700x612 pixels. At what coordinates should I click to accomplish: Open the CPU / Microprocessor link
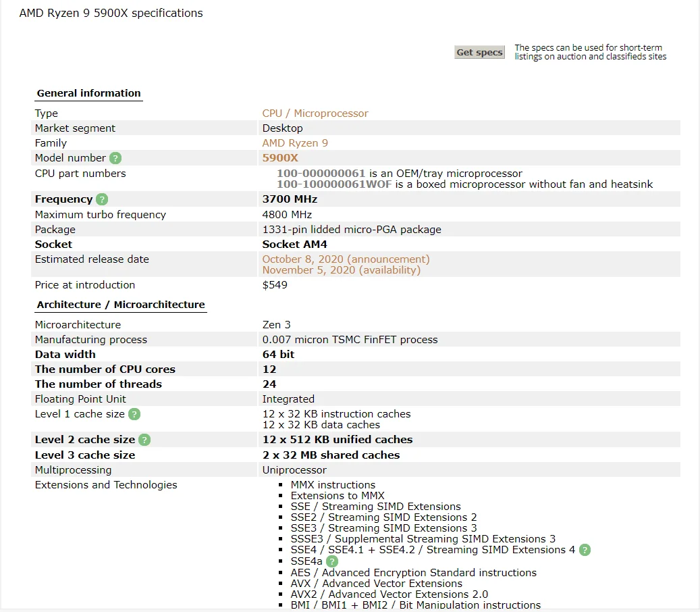[315, 113]
